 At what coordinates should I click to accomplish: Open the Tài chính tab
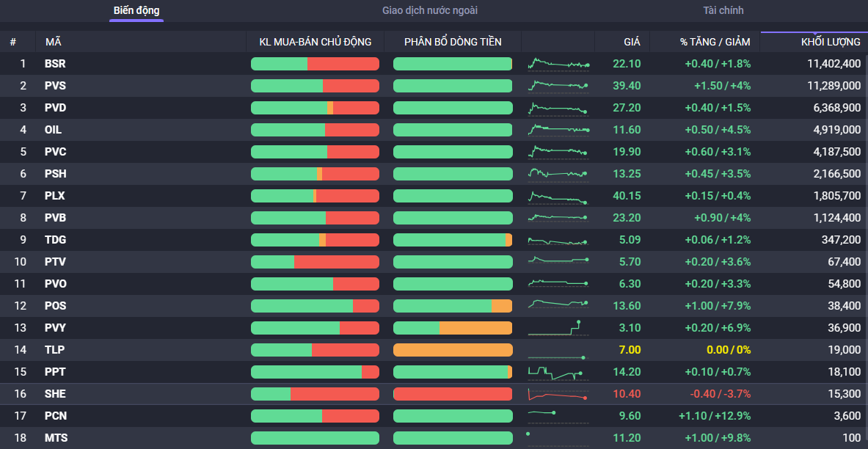point(723,11)
